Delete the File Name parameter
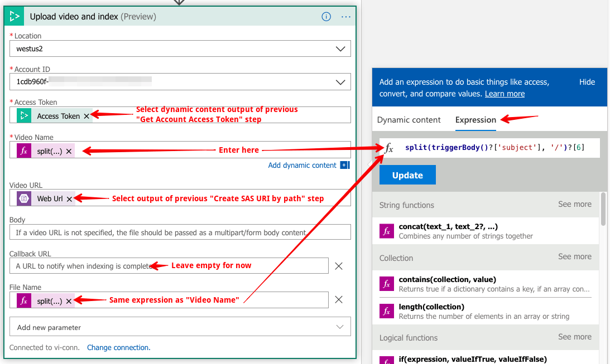This screenshot has width=610, height=364. point(339,299)
